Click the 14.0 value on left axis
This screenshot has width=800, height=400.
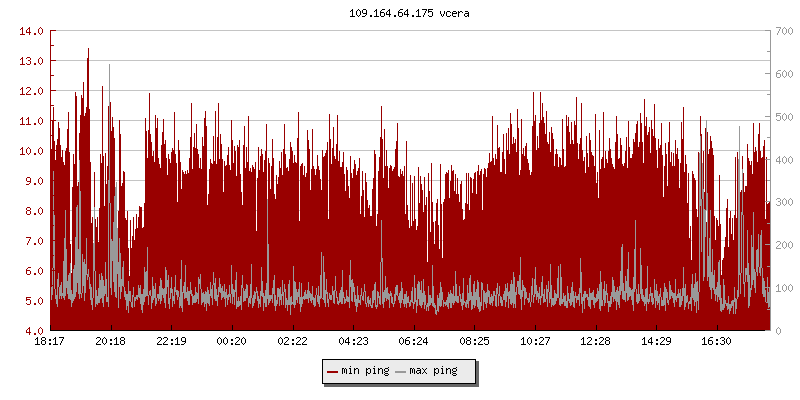32,31
